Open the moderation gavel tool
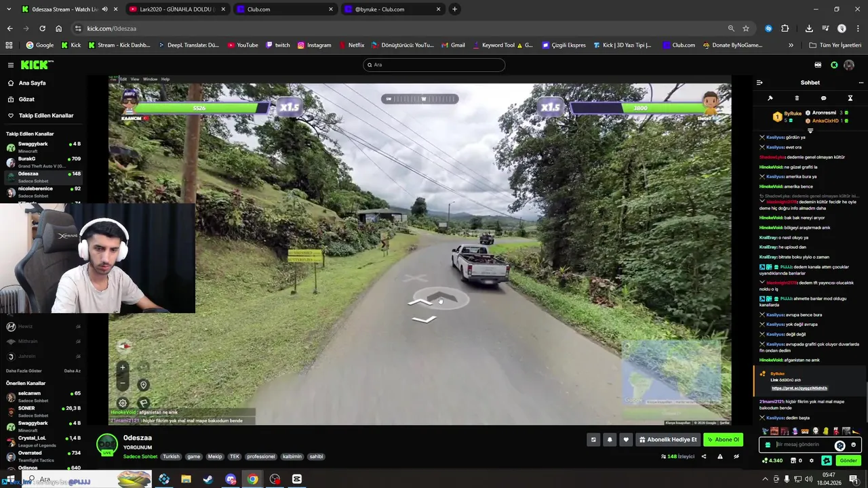Viewport: 868px width, 488px height. [x=770, y=98]
